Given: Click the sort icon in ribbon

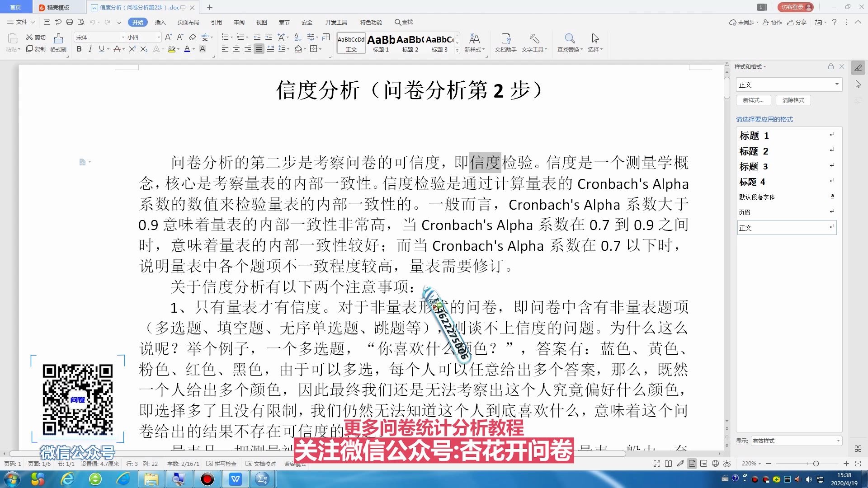Looking at the screenshot, I should (297, 37).
